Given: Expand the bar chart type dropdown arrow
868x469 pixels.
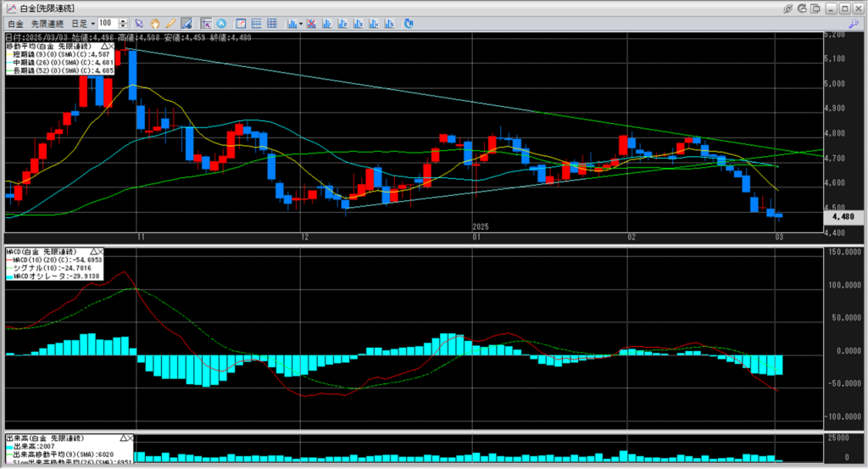Looking at the screenshot, I should tap(302, 23).
